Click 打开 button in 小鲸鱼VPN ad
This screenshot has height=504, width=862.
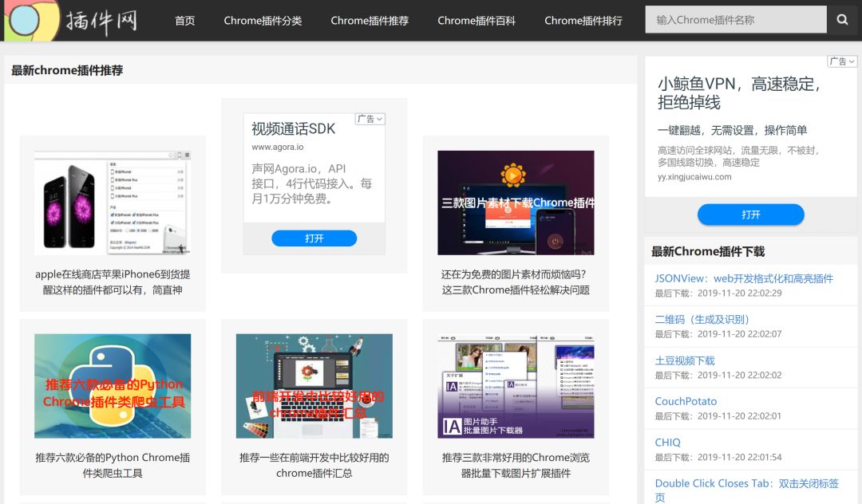(x=751, y=215)
